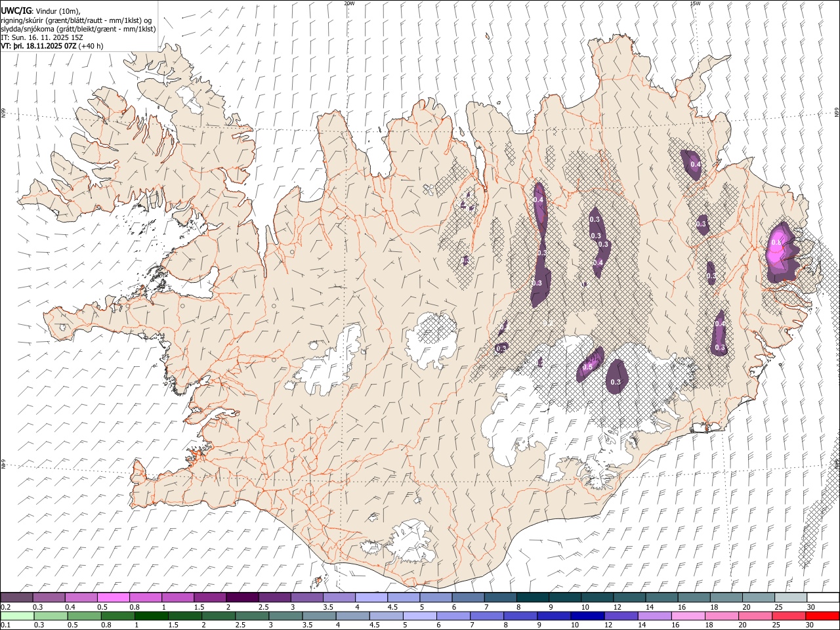Pick the 18 grey-teal swatch in upper legend row

(x=726, y=598)
